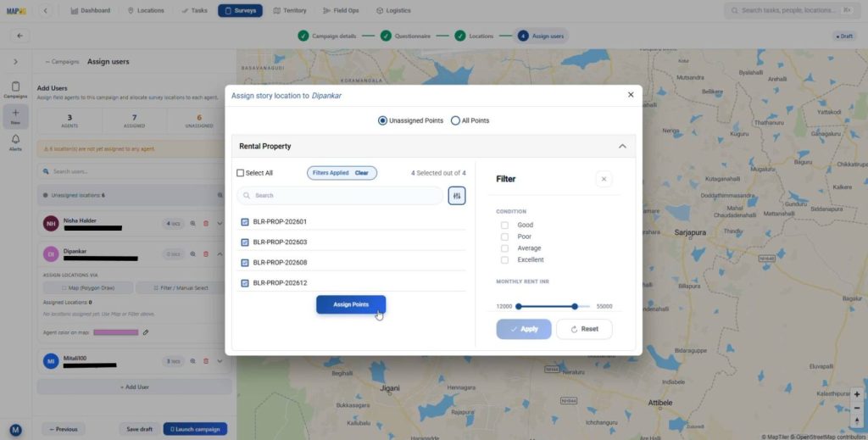868x440 pixels.
Task: Zoom to unassigned locations icon
Action: (220, 195)
